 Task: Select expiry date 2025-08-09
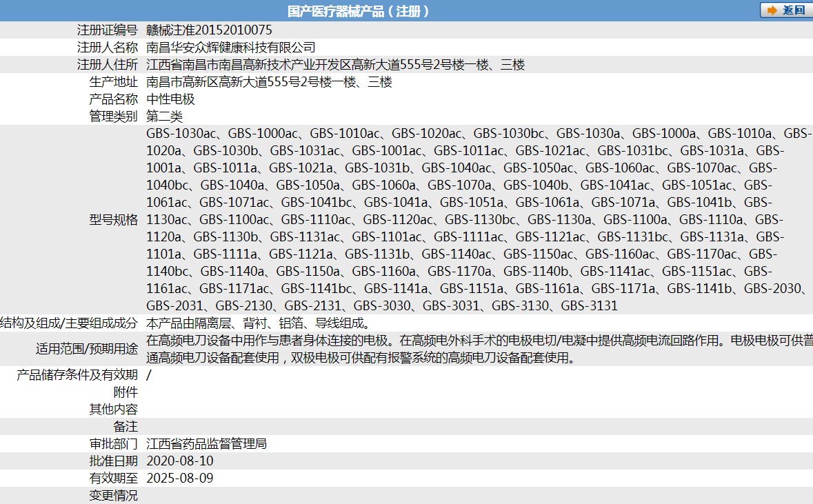(x=180, y=478)
